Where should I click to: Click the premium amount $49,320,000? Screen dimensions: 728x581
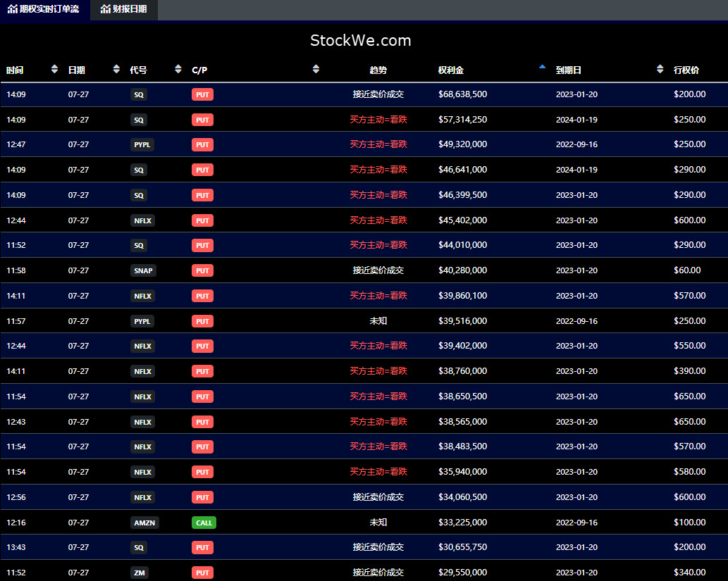click(x=462, y=144)
